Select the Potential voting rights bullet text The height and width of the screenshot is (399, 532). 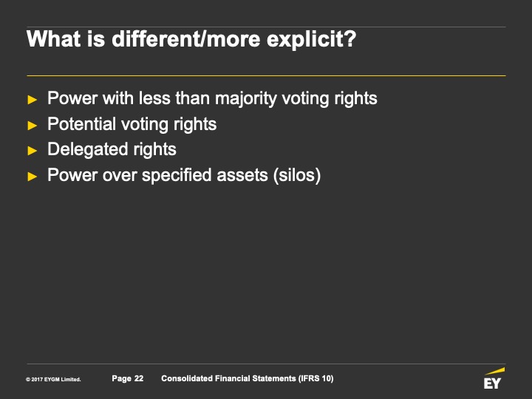click(x=132, y=124)
